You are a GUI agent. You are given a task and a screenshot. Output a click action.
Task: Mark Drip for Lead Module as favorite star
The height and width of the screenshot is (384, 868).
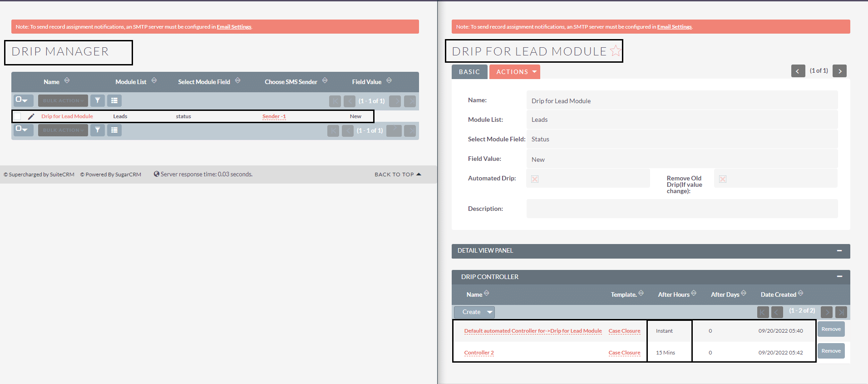616,50
